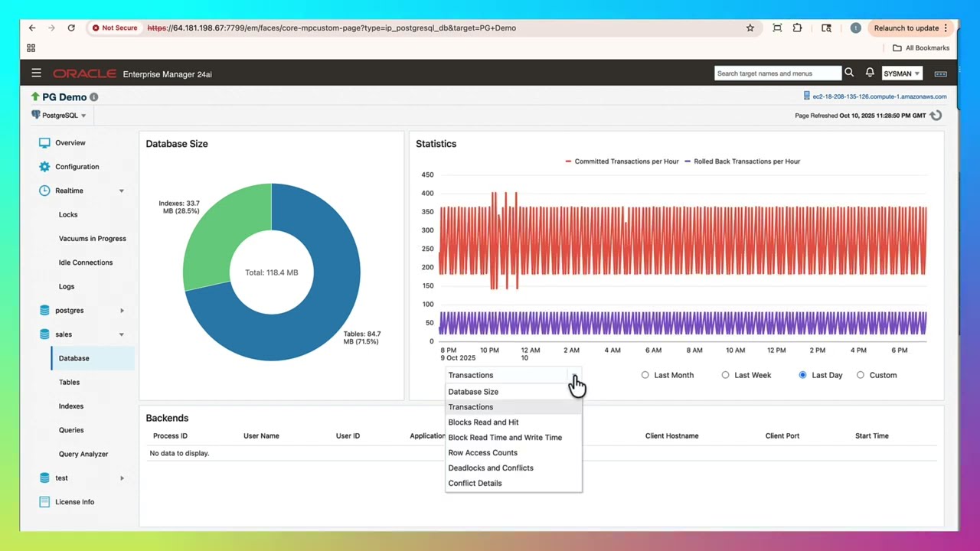Image resolution: width=980 pixels, height=551 pixels.
Task: Select the Last Month radio button
Action: click(x=645, y=375)
